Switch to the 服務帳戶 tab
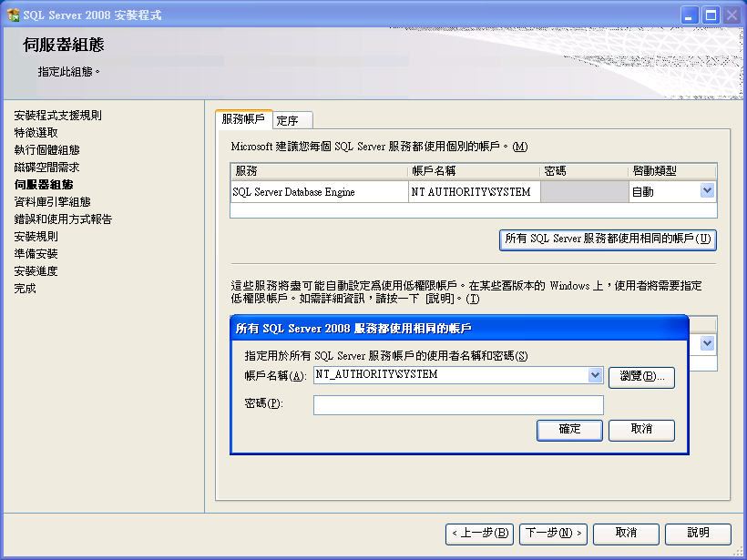 (243, 119)
